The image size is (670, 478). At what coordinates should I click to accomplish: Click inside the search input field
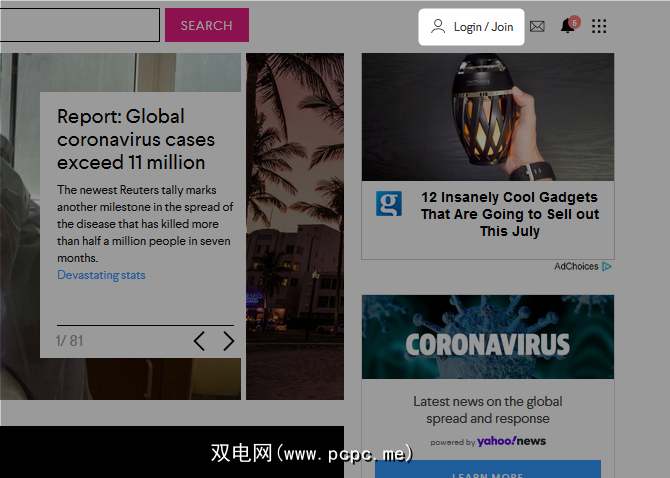click(x=79, y=25)
